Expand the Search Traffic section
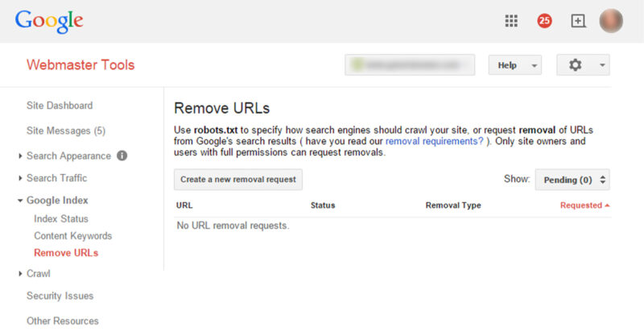This screenshot has height=336, width=644. click(56, 178)
